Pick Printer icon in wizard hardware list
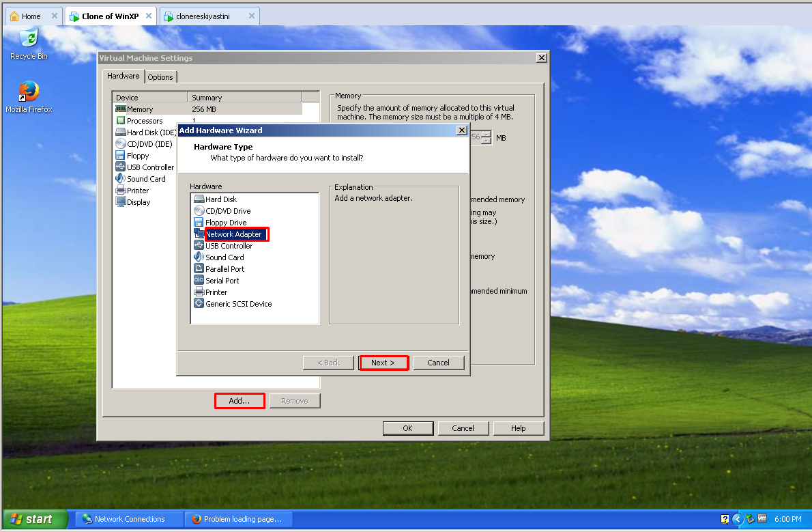 point(199,292)
